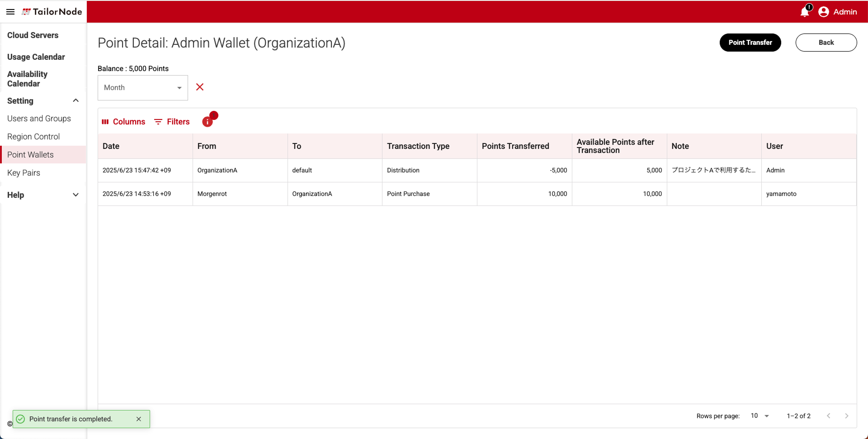Screen dimensions: 868x439
Task: Open Cloud Servers
Action: click(33, 35)
